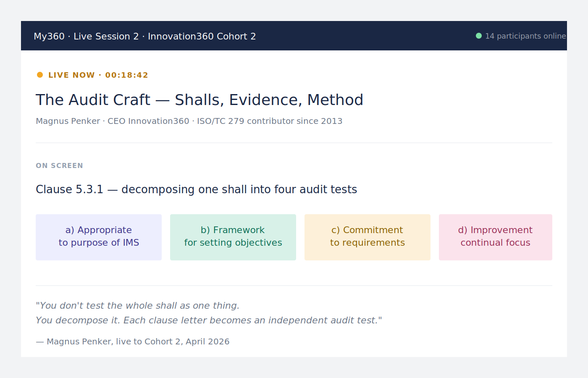Click the pink swatch of card d

(495, 252)
